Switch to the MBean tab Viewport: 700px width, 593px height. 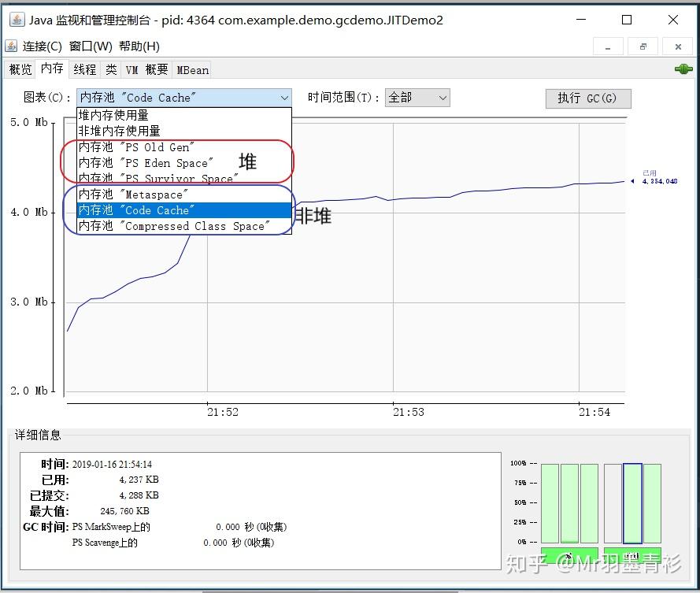191,69
